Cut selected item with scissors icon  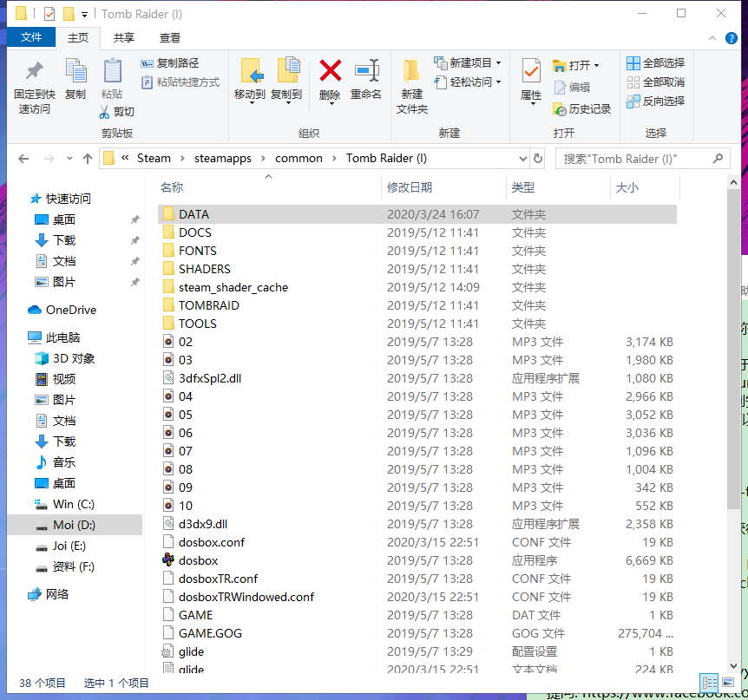(x=117, y=112)
